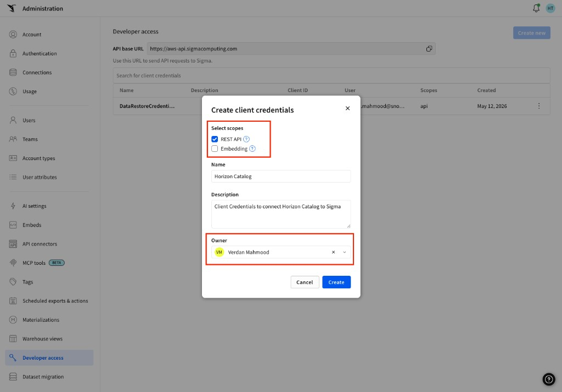The width and height of the screenshot is (562, 392).
Task: Click the Description text area
Action: (x=281, y=214)
